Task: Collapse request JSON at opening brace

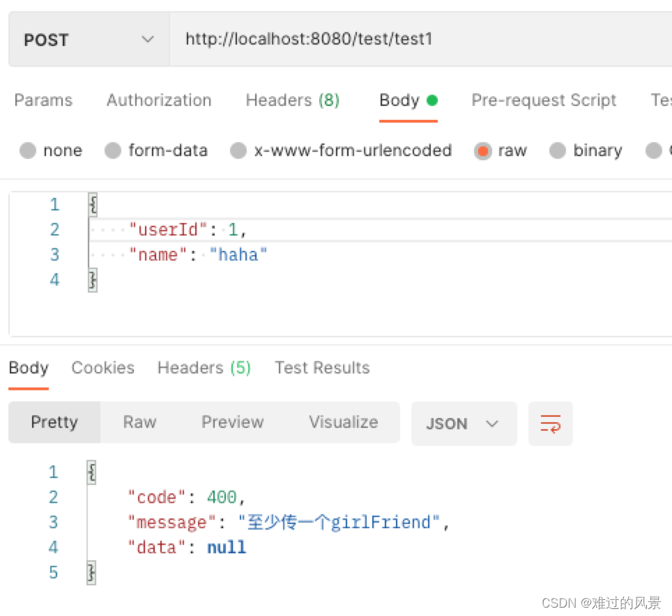Action: pyautogui.click(x=93, y=205)
